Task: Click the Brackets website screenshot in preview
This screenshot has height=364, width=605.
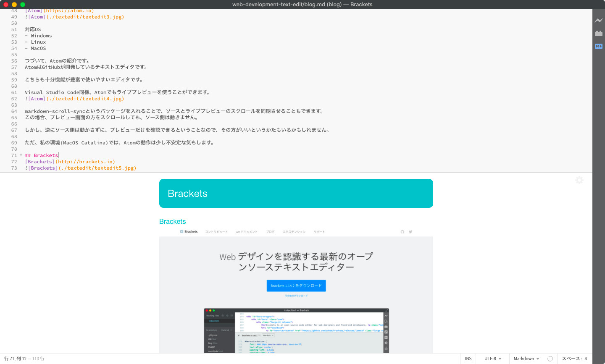Action: (296, 291)
